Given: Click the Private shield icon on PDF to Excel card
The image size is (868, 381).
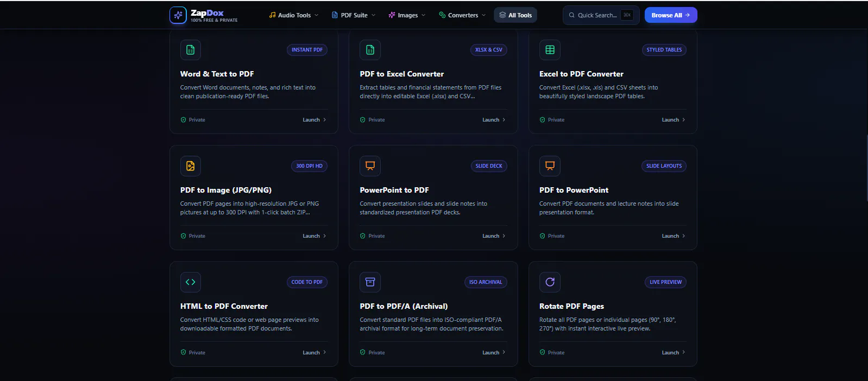Looking at the screenshot, I should point(362,120).
